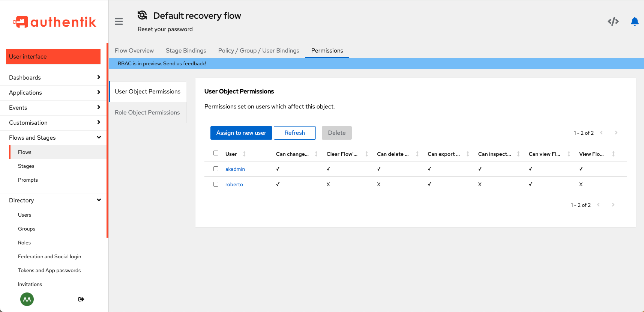Click the hamburger sidebar toggle icon

(x=119, y=21)
